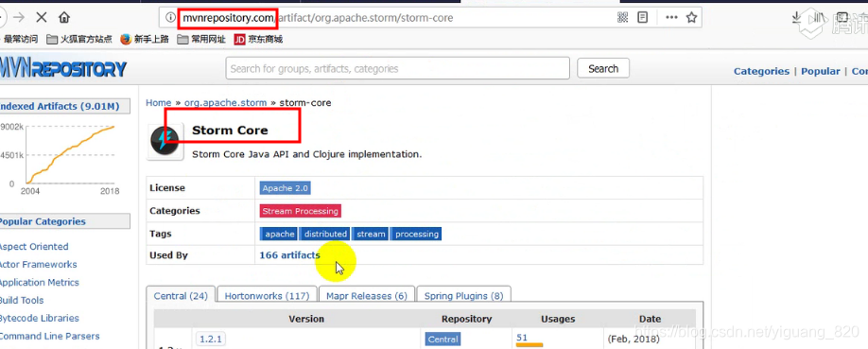The height and width of the screenshot is (349, 868).
Task: Select the stream tag
Action: [x=371, y=234]
